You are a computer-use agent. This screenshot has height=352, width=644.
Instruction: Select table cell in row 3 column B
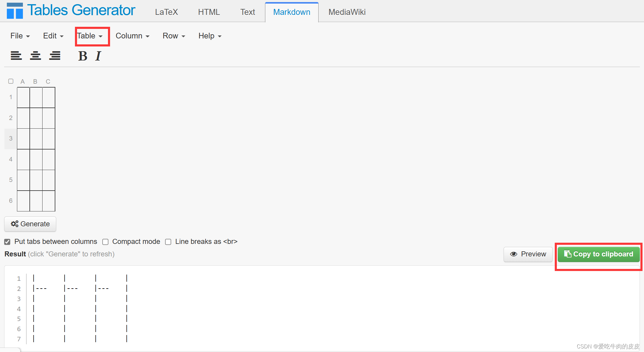coord(36,139)
